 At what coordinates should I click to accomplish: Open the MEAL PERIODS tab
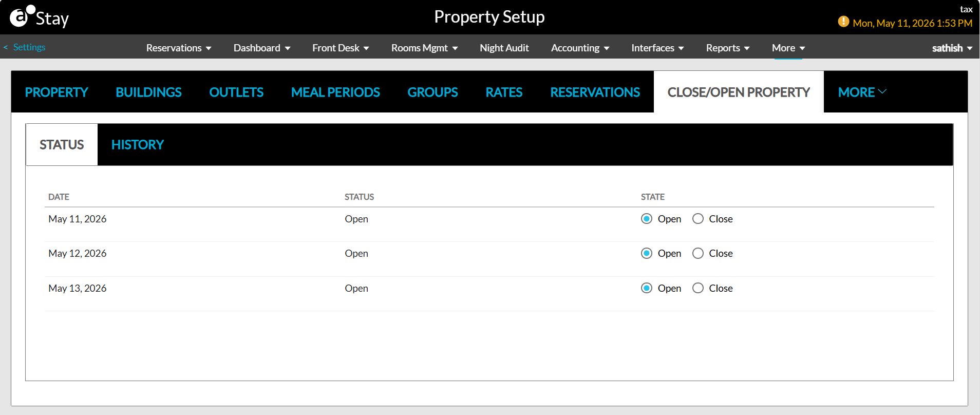(x=335, y=92)
